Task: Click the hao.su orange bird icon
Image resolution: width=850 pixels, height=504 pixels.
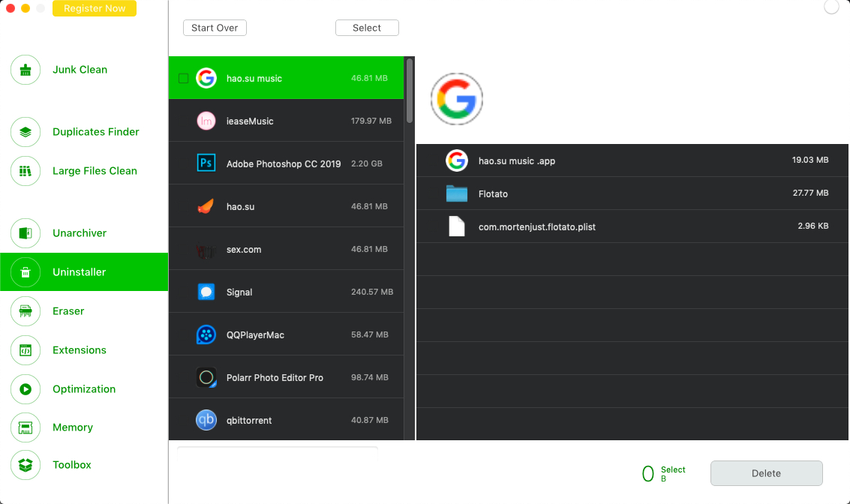Action: pyautogui.click(x=206, y=206)
